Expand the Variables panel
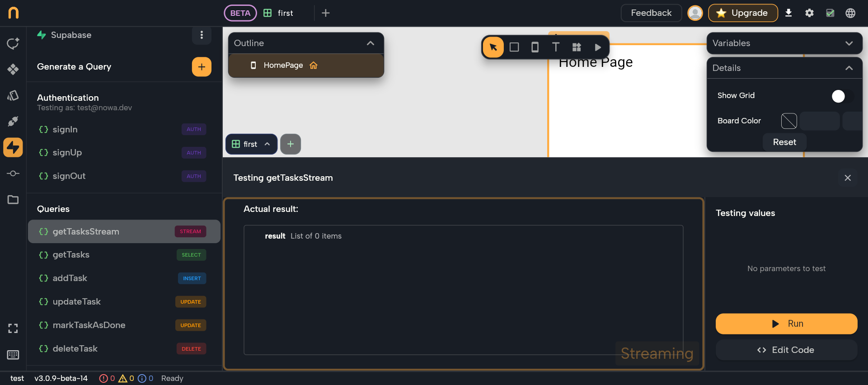868x385 pixels. pyautogui.click(x=849, y=43)
